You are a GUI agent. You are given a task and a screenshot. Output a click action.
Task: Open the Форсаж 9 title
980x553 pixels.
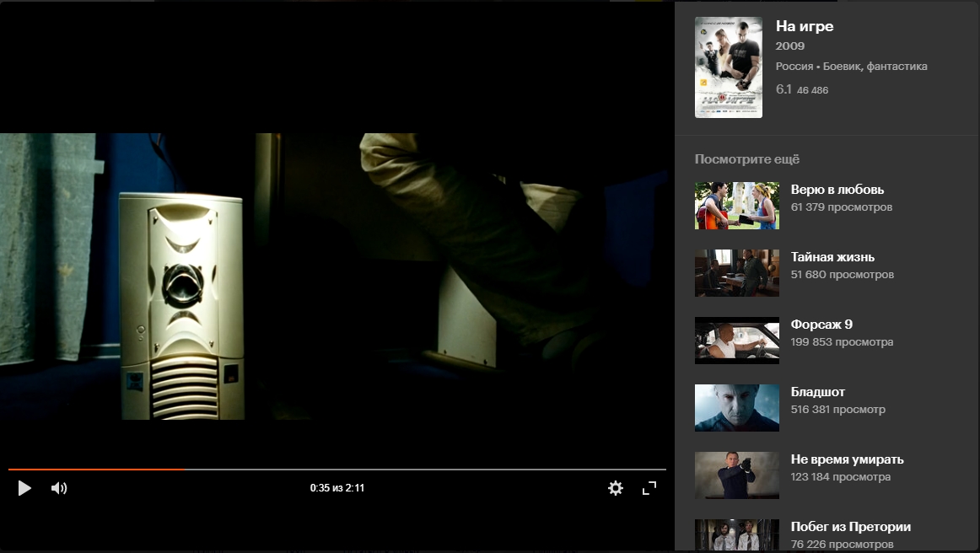821,325
